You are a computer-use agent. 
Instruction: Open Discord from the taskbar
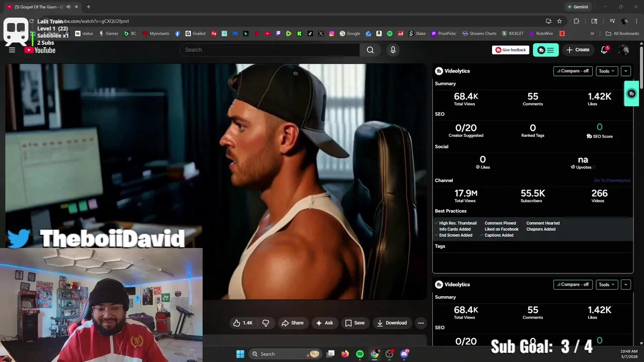point(405,354)
